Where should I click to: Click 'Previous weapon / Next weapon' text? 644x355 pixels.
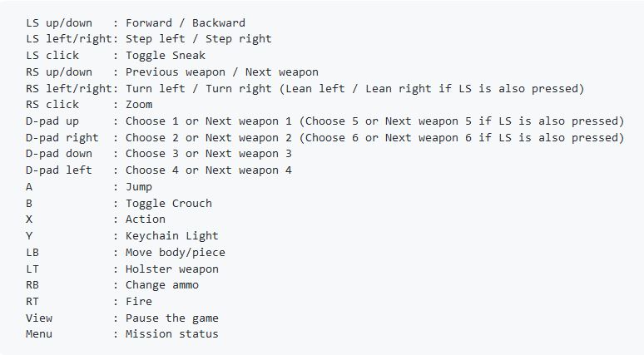click(221, 71)
